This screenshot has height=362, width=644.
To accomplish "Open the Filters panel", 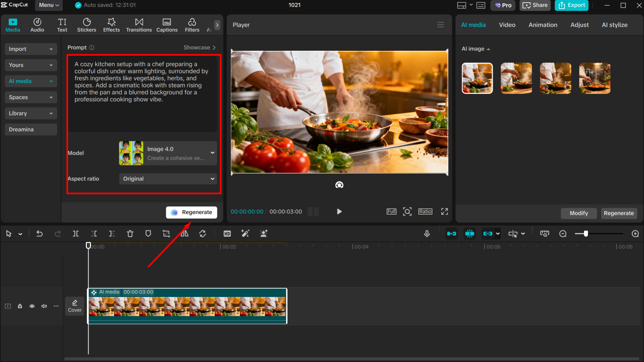I will pos(192,24).
